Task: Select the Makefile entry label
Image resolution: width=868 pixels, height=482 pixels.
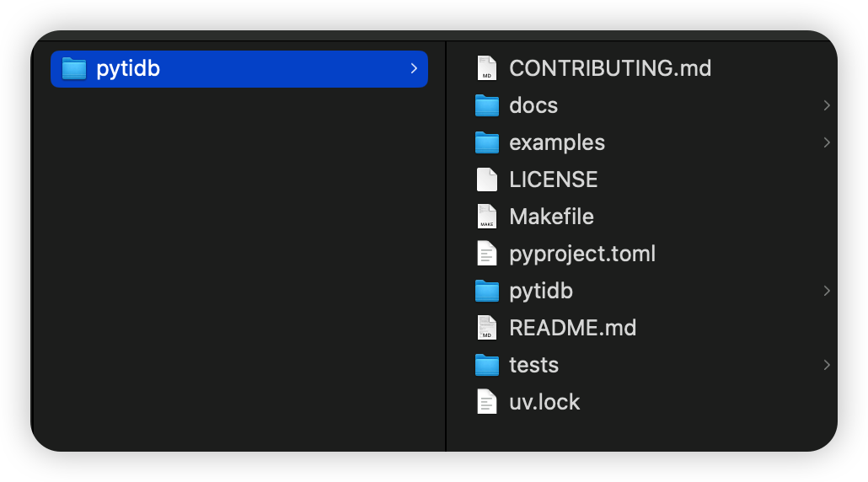Action: point(551,217)
